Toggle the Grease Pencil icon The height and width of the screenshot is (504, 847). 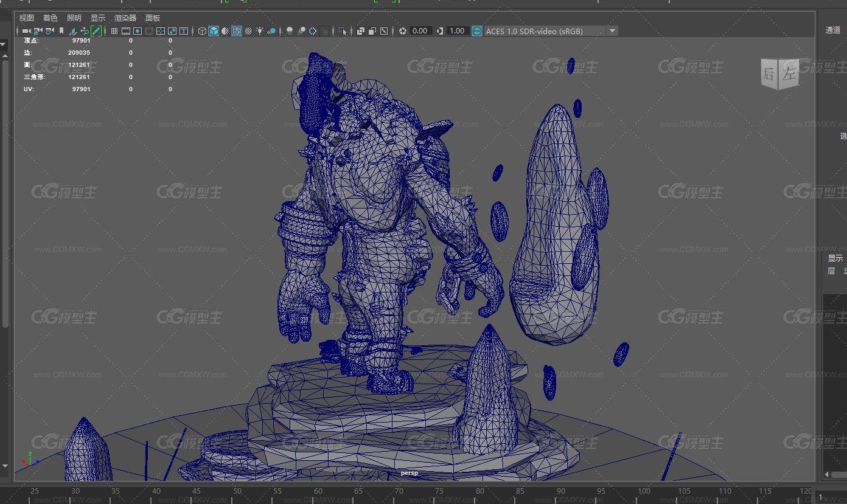click(x=96, y=31)
